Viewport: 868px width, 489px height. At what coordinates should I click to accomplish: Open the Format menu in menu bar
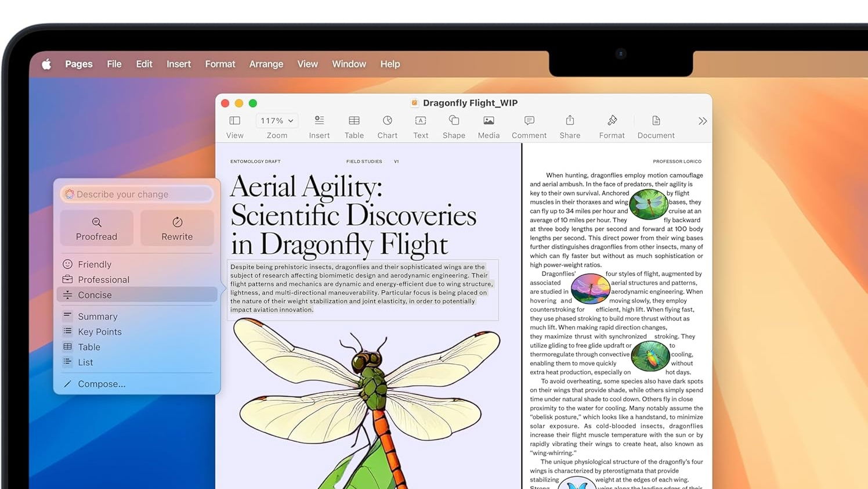[220, 64]
